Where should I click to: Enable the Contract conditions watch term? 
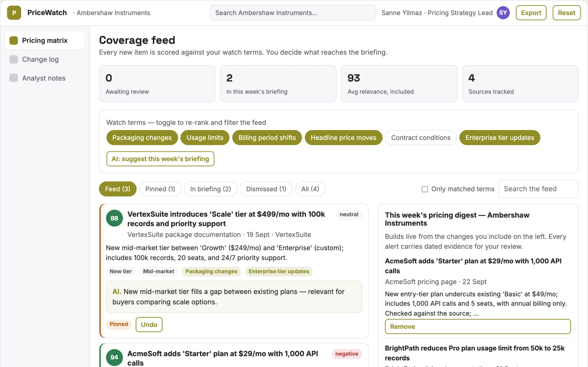pos(421,138)
